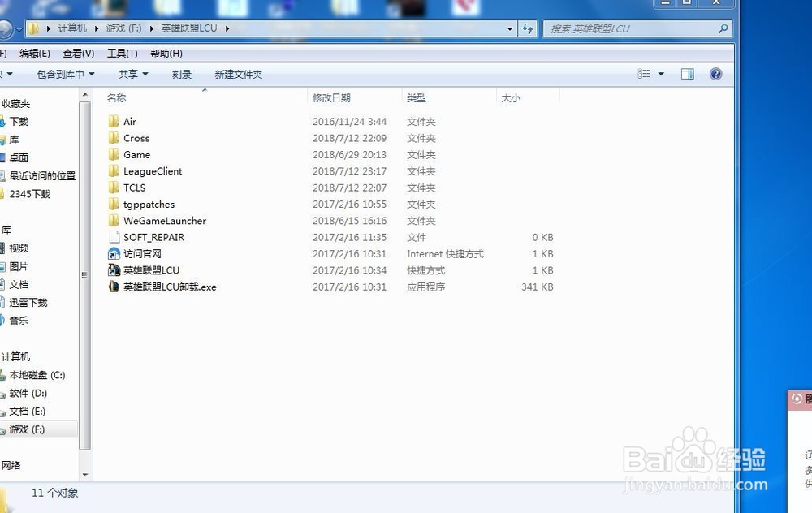
Task: Select 软件 (D:) drive
Action: pos(28,394)
